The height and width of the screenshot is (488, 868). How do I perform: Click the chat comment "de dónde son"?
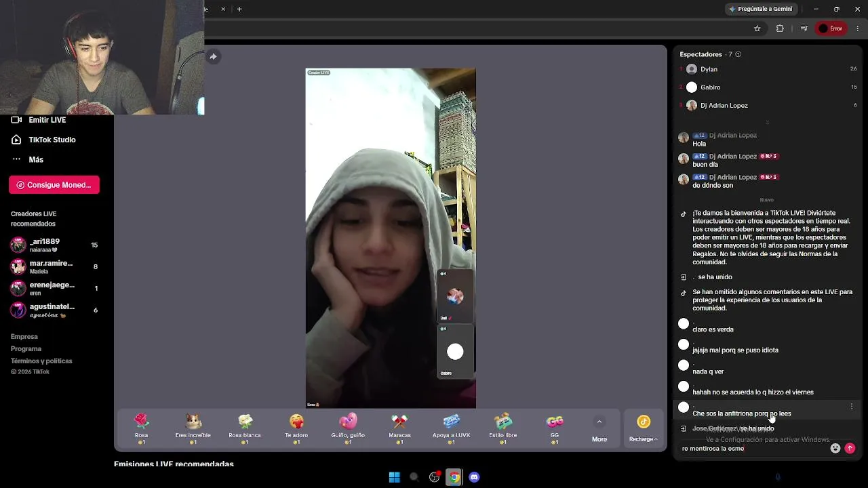click(713, 186)
